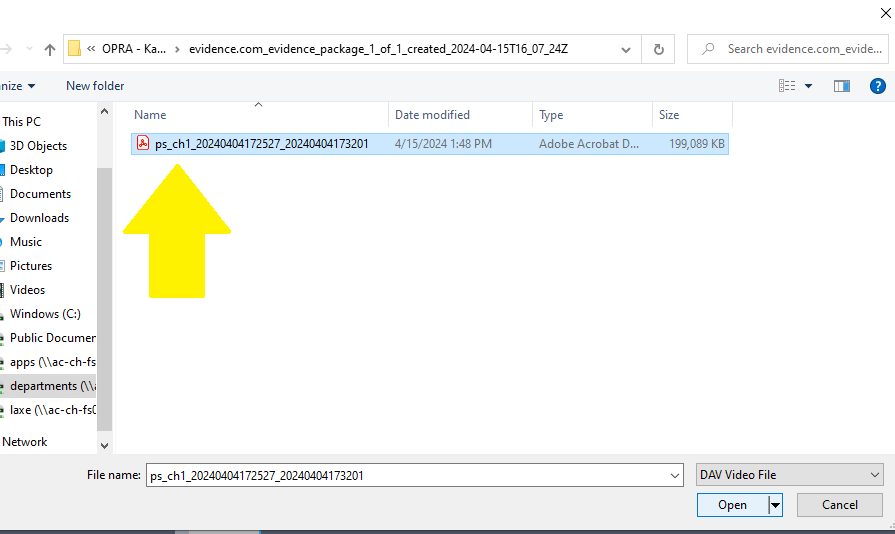Select Windows (C:) drive in sidebar
The height and width of the screenshot is (534, 895).
[x=45, y=314]
